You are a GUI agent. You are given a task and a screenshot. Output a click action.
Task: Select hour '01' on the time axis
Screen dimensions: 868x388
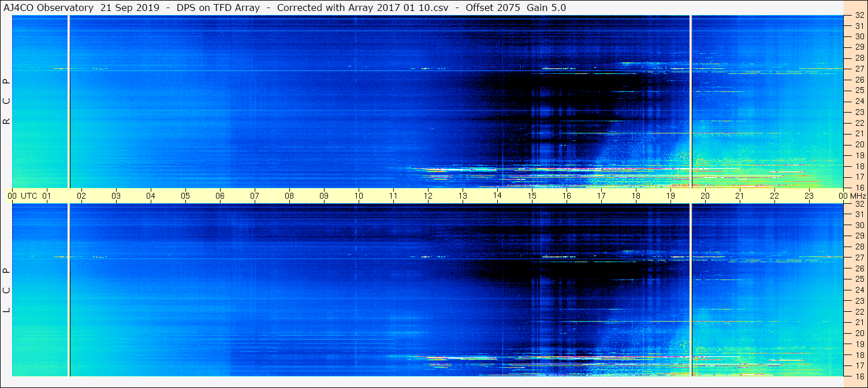pos(47,196)
